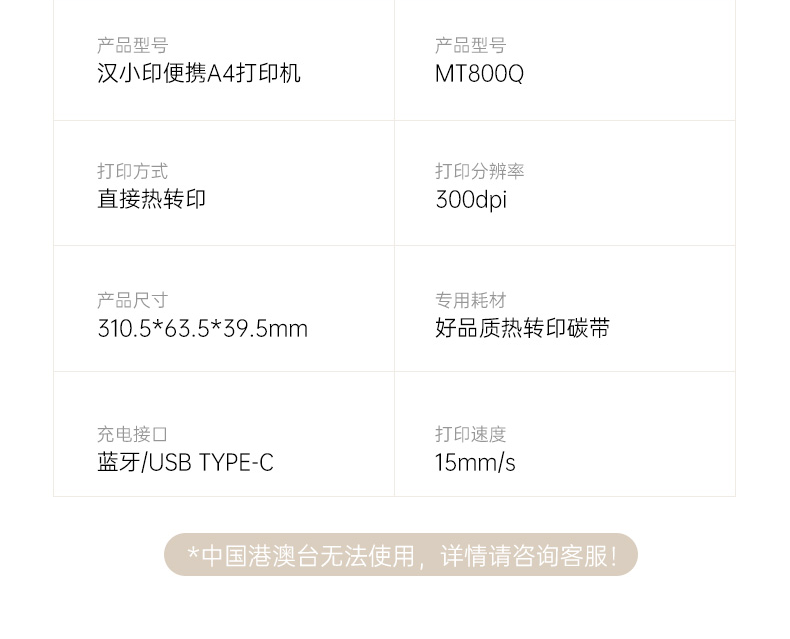790x639 pixels.
Task: Select the 汉小印便携A4打印机 product name text
Action: point(199,74)
